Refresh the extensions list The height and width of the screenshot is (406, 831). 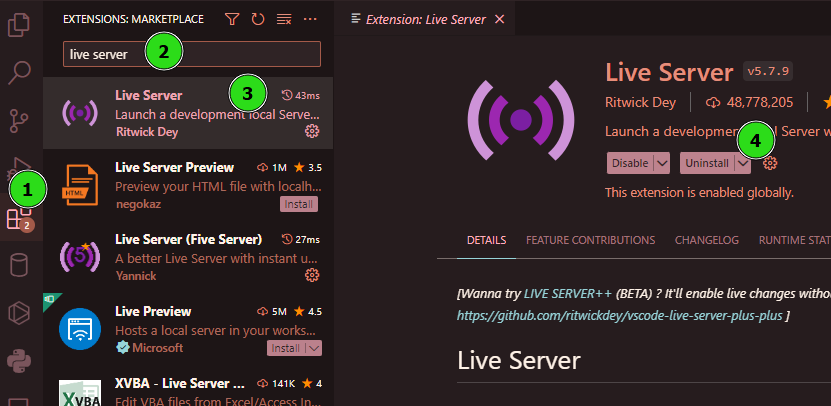258,20
